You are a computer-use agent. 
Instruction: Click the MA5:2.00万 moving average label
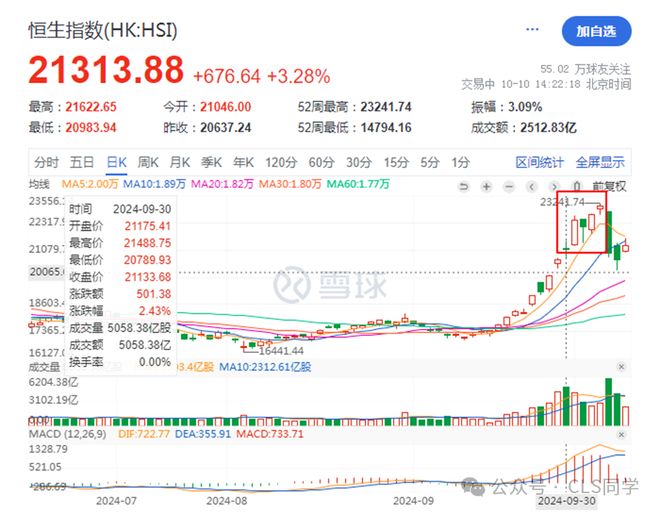tap(90, 184)
